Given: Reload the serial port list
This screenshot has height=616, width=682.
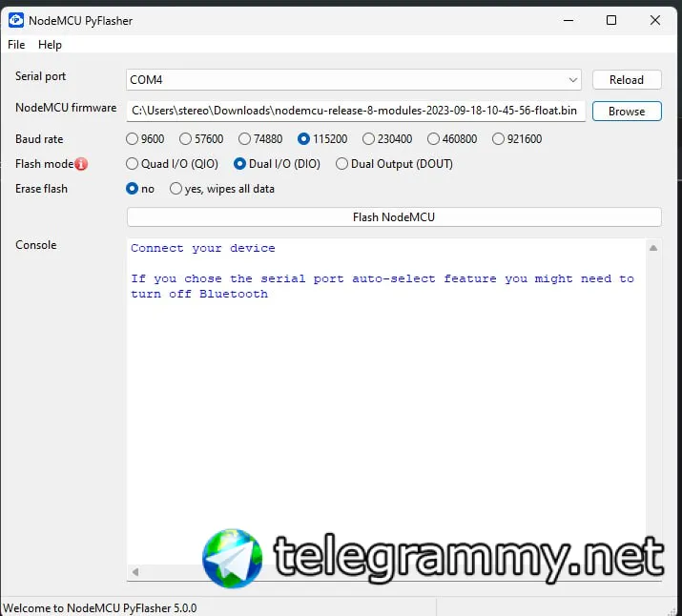Looking at the screenshot, I should point(627,80).
